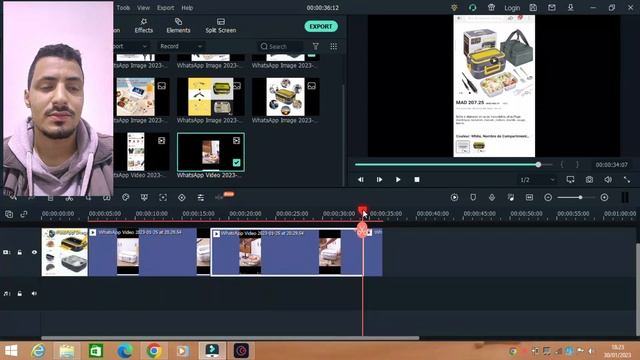The height and width of the screenshot is (360, 640).
Task: Open the Elements panel
Action: pos(178,25)
